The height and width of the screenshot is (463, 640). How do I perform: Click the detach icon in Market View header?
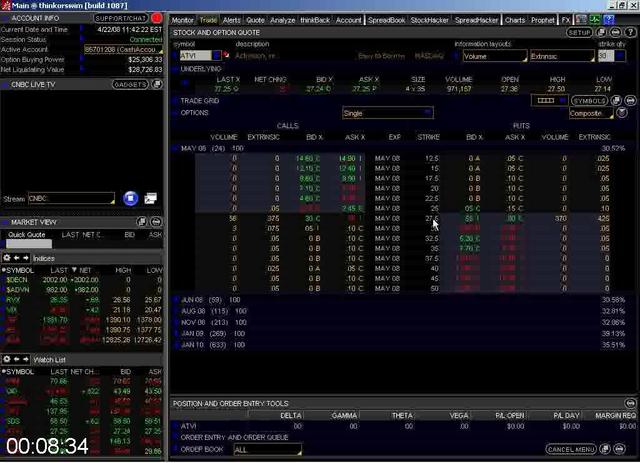click(142, 222)
